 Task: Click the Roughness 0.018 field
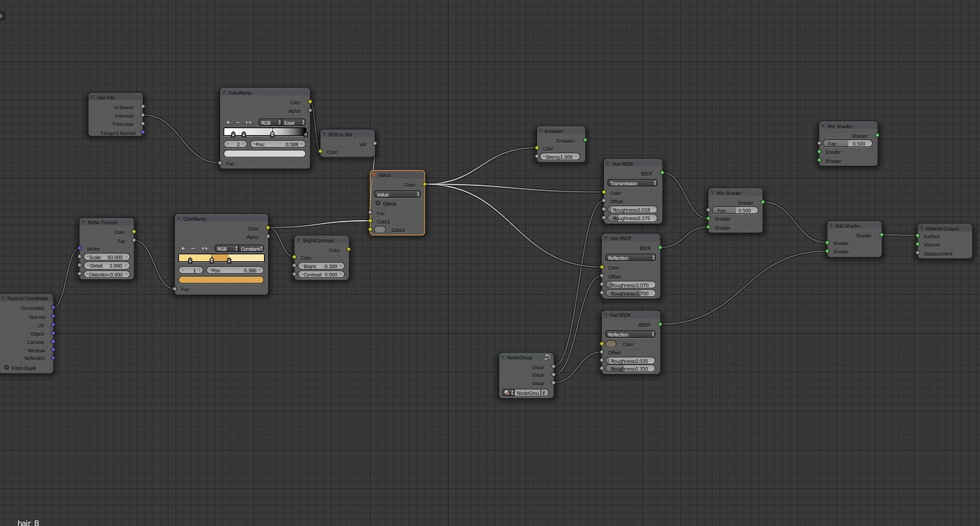(x=632, y=210)
